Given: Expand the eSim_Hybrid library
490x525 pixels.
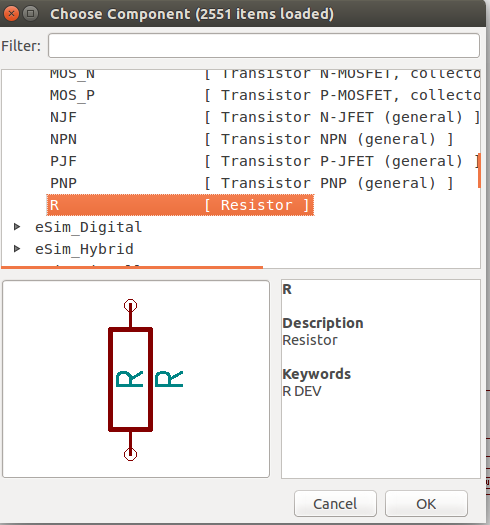Looking at the screenshot, I should tap(17, 249).
